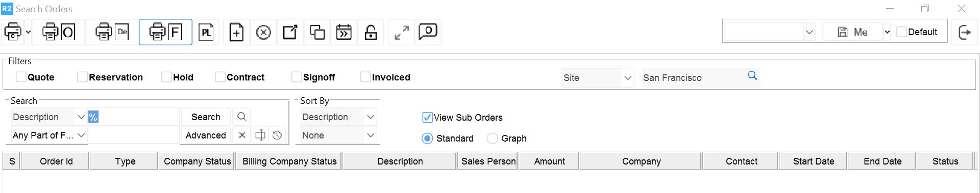Create a new order with the plus-document icon
The width and height of the screenshot is (980, 193).
click(x=236, y=33)
